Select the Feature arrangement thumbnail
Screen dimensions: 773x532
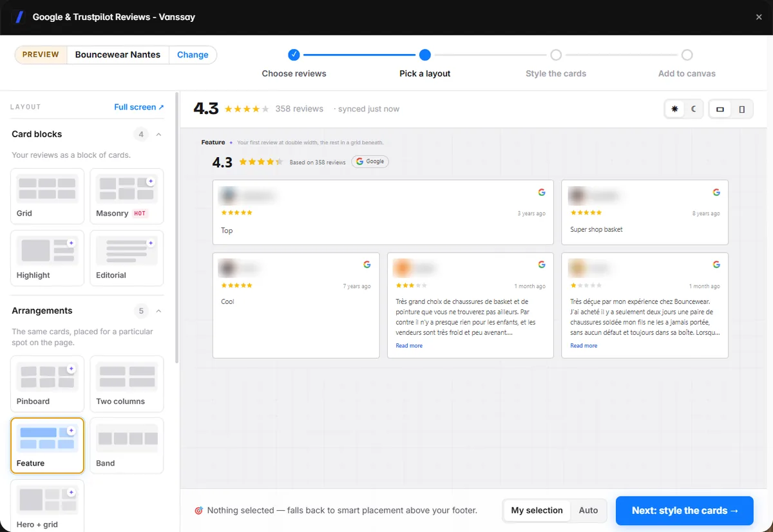[x=47, y=446]
